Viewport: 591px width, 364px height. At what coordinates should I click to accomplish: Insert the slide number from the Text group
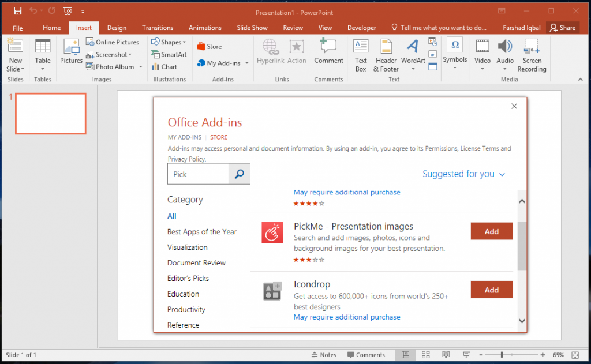(x=433, y=54)
